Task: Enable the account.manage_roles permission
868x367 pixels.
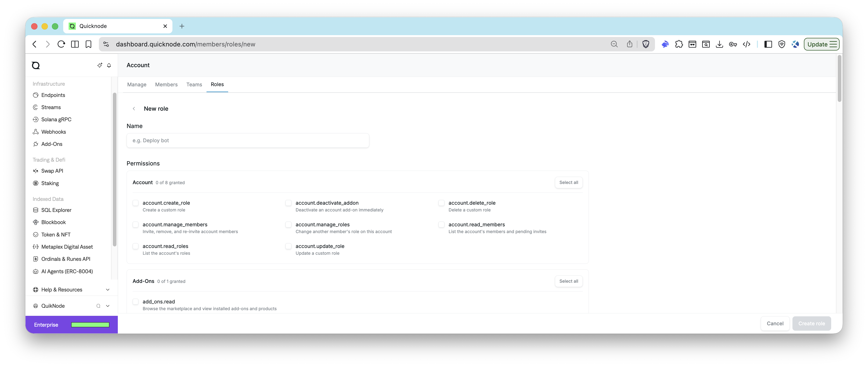Action: tap(288, 224)
